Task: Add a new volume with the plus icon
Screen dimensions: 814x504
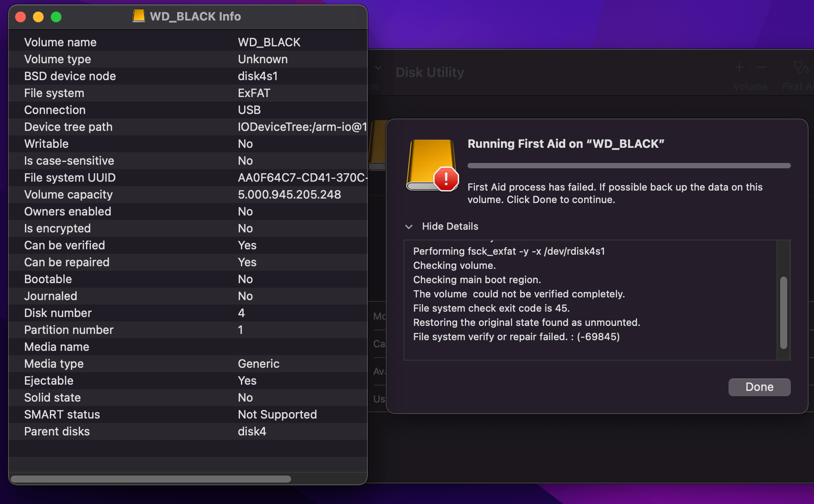Action: (739, 68)
